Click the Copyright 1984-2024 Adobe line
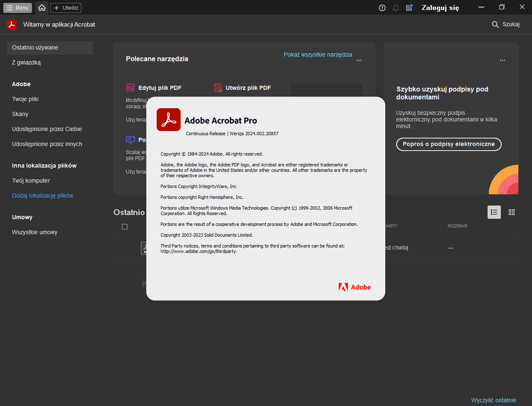The height and width of the screenshot is (406, 532). point(211,154)
